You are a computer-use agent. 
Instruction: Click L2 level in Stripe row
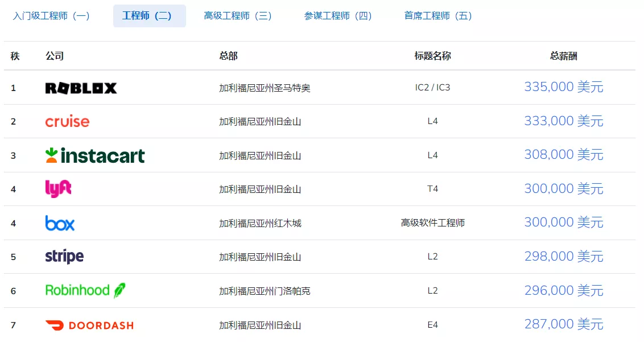click(x=432, y=257)
